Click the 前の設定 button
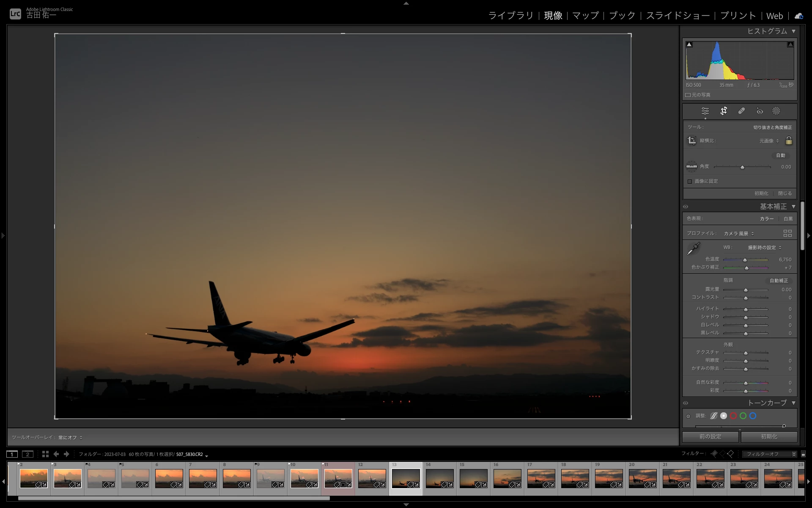Viewport: 812px width, 508px height. [x=710, y=436]
